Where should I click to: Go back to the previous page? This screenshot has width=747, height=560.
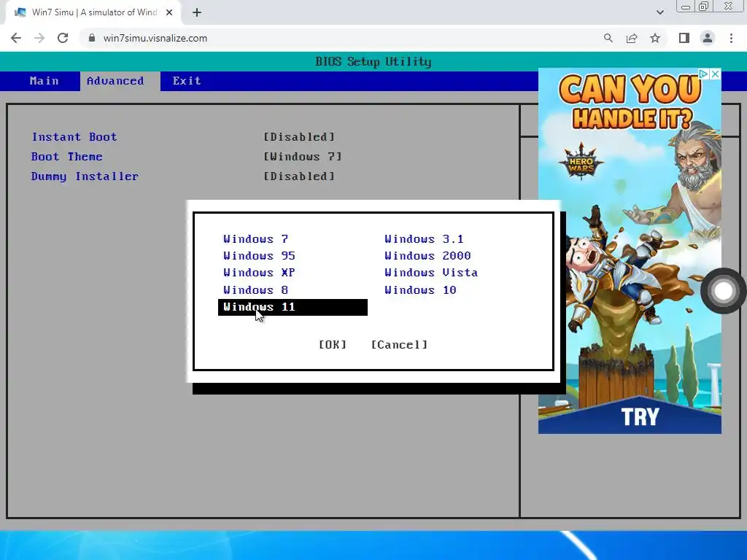click(16, 38)
